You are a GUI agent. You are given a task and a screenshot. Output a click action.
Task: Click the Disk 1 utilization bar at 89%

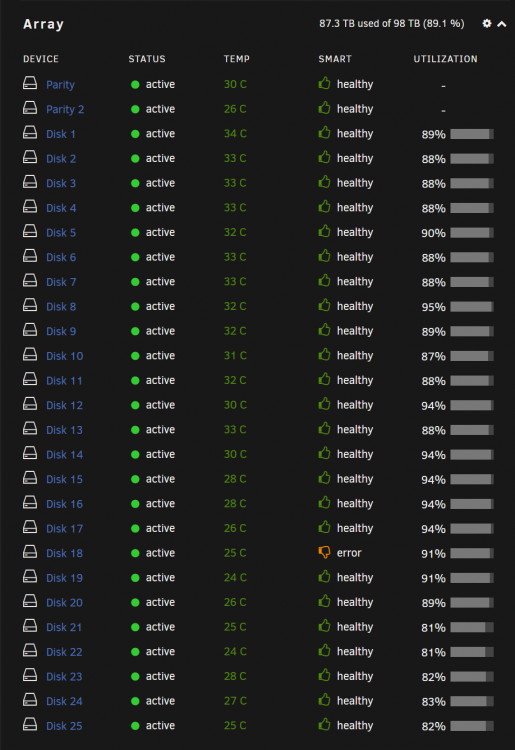(472, 134)
